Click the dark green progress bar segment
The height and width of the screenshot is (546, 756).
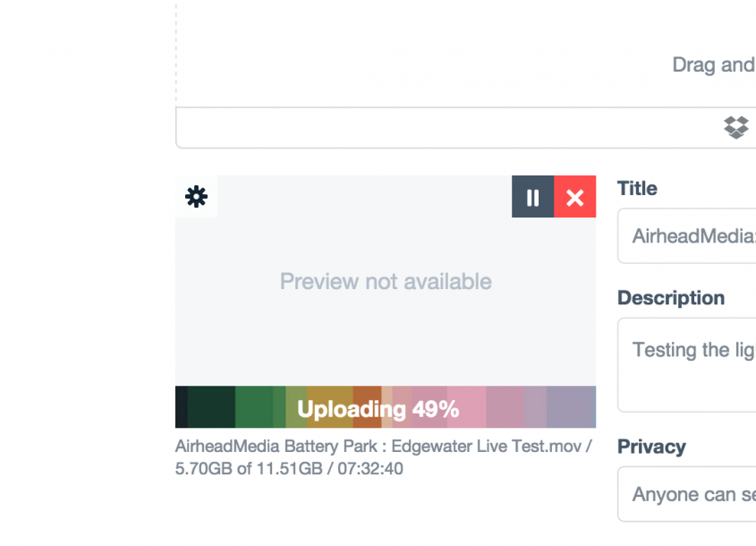pos(211,407)
